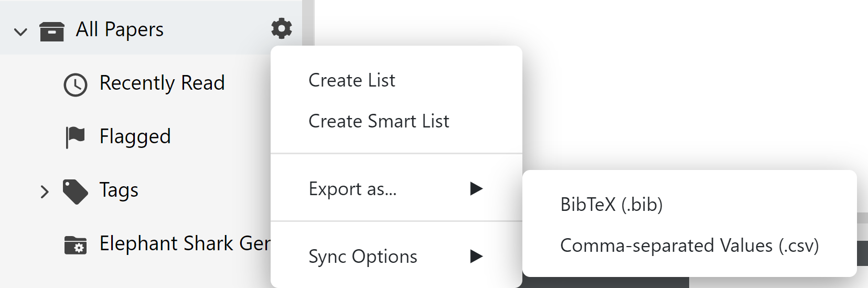This screenshot has height=288, width=868.
Task: Click the smart folder icon for Elephant Shark
Action: click(x=76, y=245)
